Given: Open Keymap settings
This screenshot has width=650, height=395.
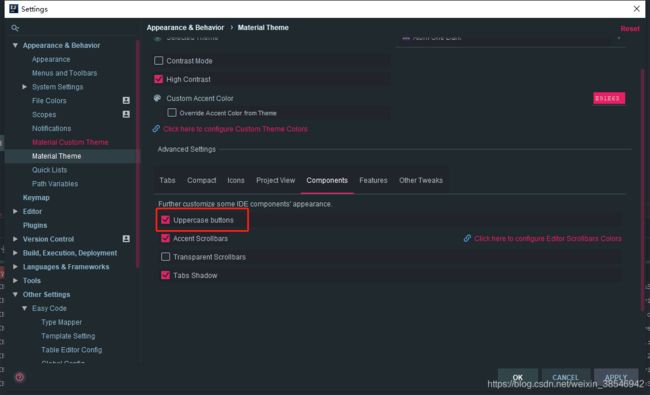Looking at the screenshot, I should click(x=36, y=197).
